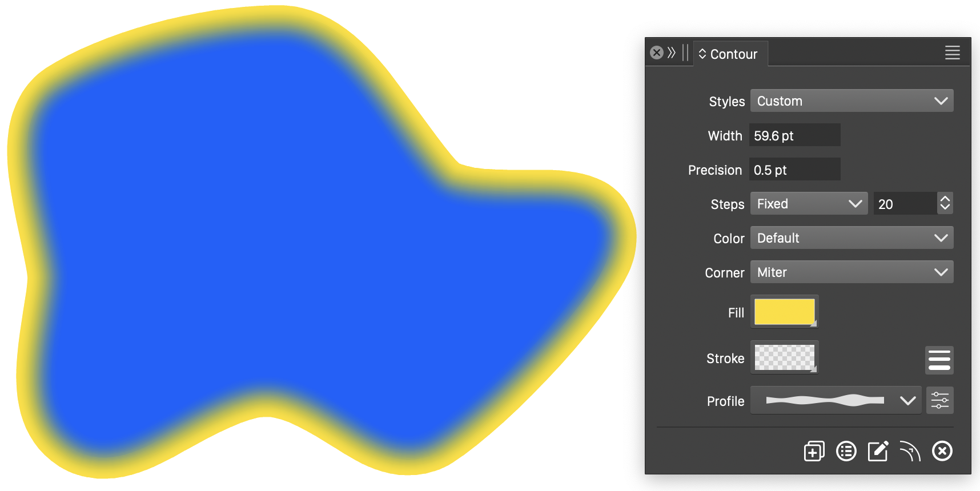Viewport: 980px width, 491px height.
Task: Click the contour curves icon
Action: (x=910, y=451)
